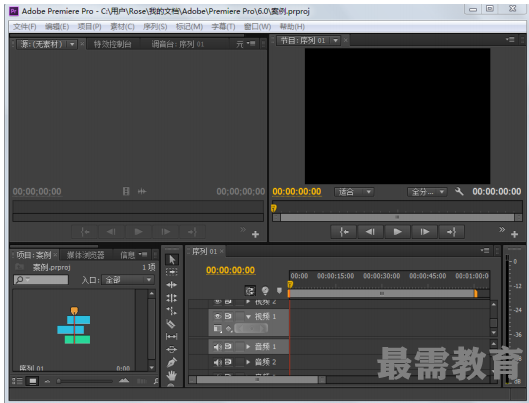The height and width of the screenshot is (403, 529).
Task: Play clip in source monitor
Action: [138, 232]
